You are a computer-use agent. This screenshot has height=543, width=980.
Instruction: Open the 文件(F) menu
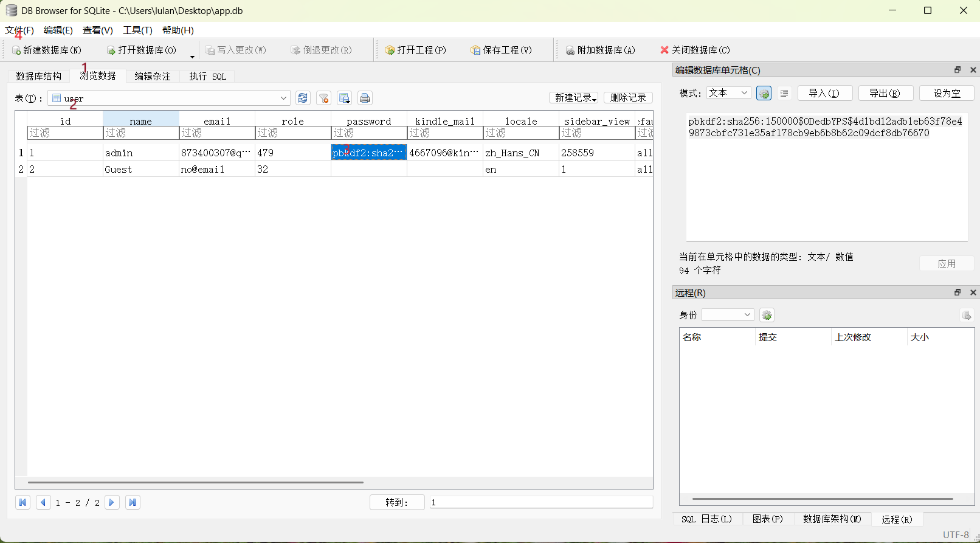tap(19, 30)
